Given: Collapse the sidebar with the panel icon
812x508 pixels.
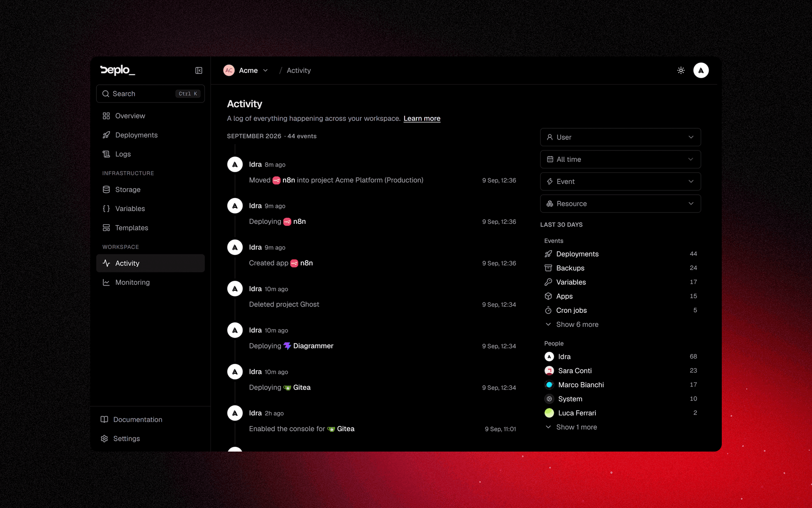Looking at the screenshot, I should point(199,71).
